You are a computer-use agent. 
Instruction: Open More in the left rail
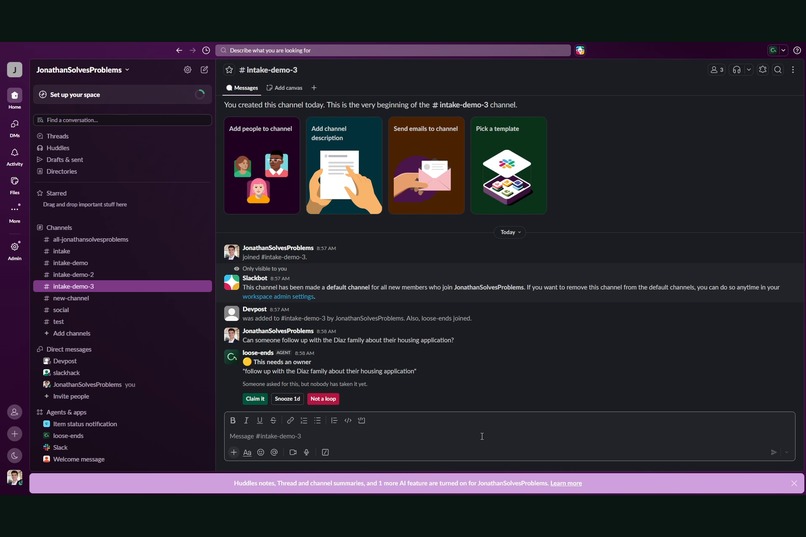(14, 213)
